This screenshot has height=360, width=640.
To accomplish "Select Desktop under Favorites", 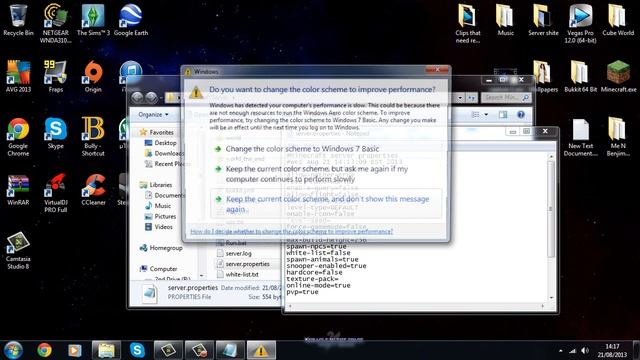I will (x=161, y=143).
